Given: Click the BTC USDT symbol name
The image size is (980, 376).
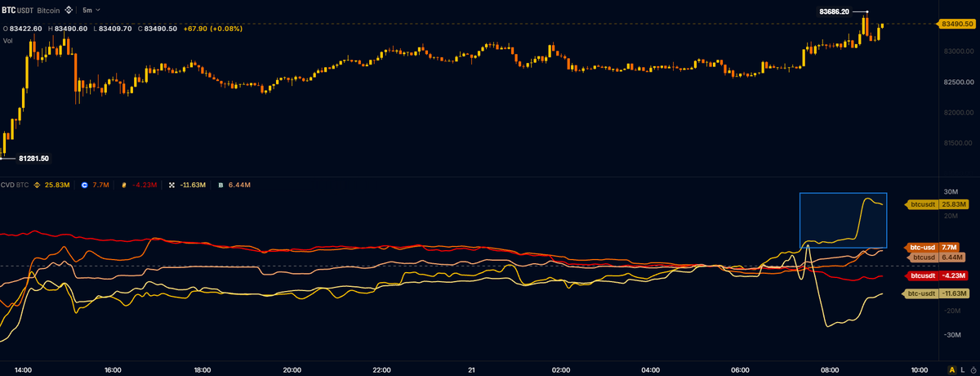Looking at the screenshot, I should (17, 11).
